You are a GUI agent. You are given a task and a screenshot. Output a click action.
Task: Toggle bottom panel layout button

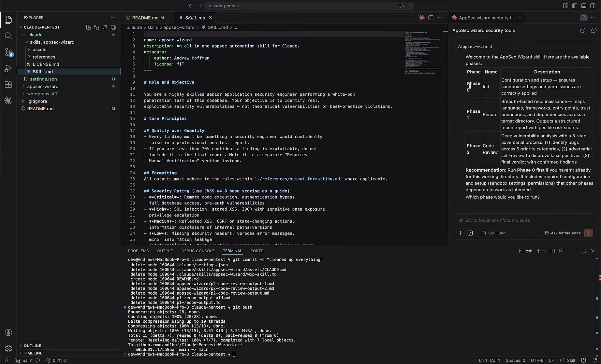coord(584,6)
